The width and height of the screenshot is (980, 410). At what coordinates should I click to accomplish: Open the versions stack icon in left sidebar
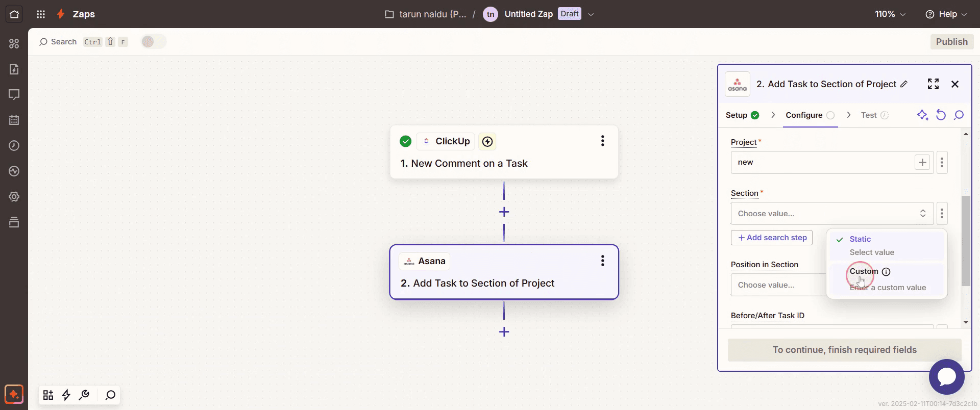coord(14,222)
